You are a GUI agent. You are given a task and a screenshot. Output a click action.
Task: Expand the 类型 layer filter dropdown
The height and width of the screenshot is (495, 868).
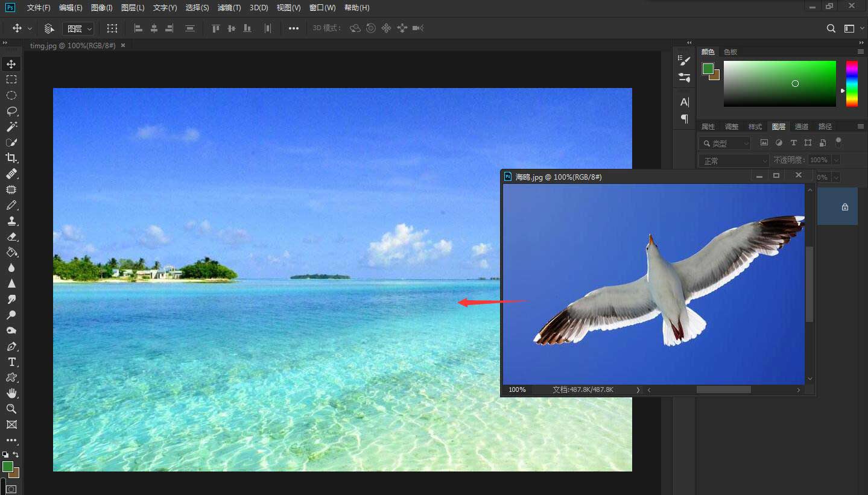[x=725, y=143]
